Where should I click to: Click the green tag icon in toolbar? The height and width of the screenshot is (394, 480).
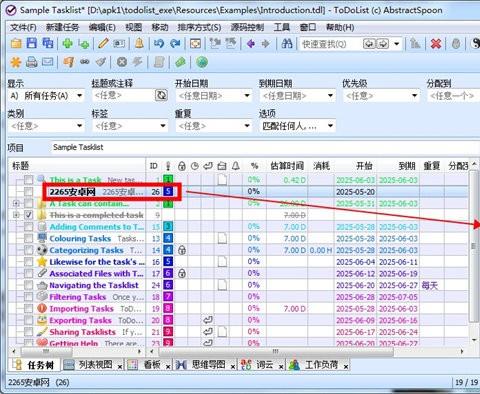[180, 62]
